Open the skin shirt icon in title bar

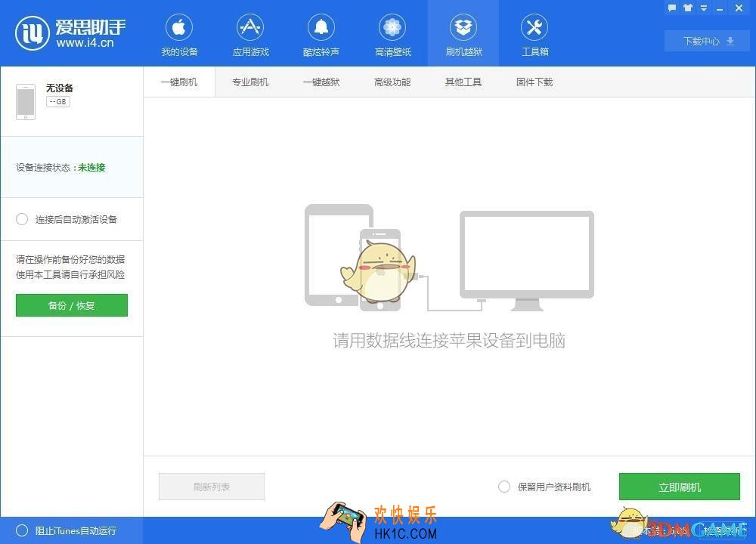tap(688, 8)
